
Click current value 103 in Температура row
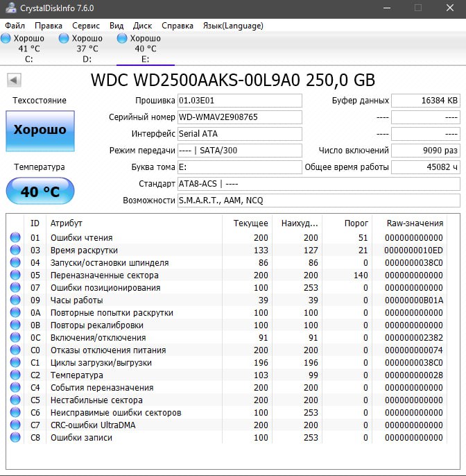(x=261, y=375)
